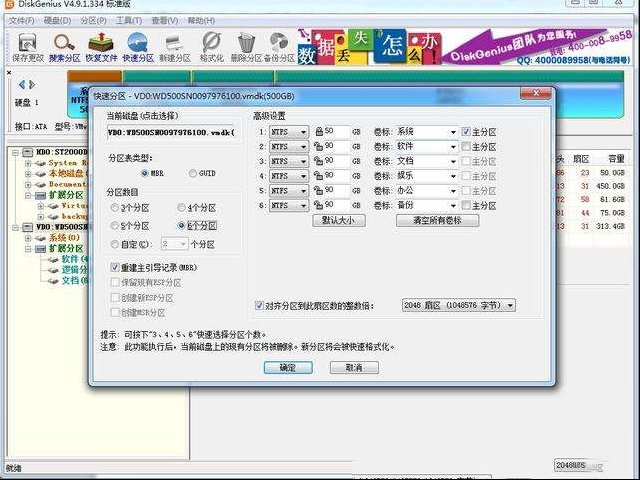Open the custom partition count dropdown
Screen dimensions: 640x480
174,244
